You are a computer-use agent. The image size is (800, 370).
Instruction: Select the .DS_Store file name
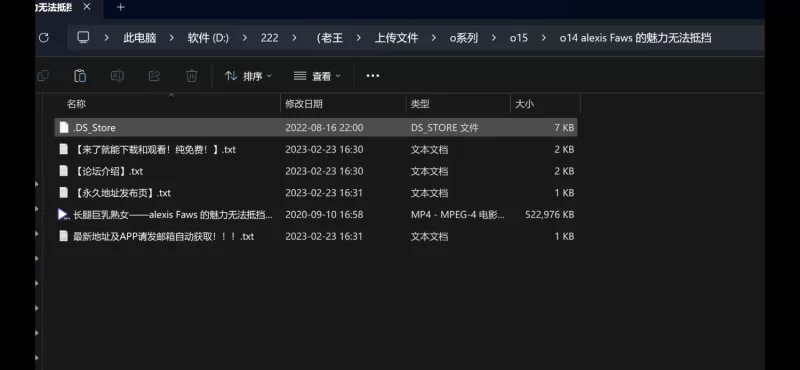tap(94, 128)
